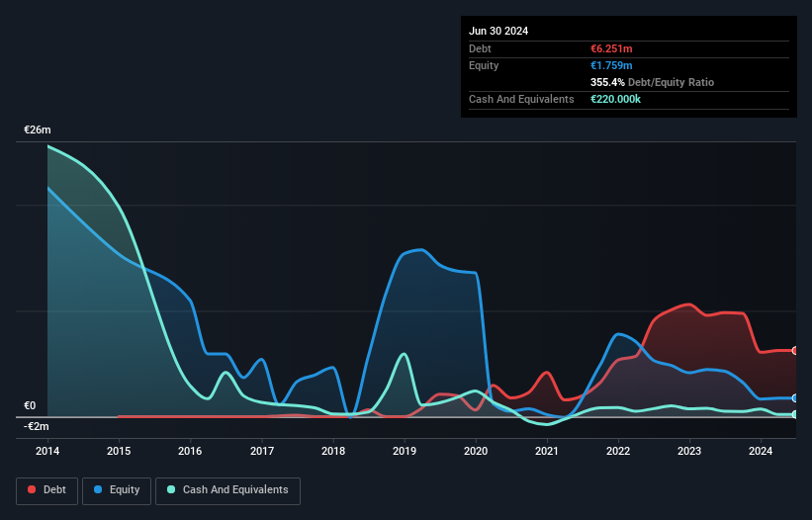
Task: Click the 2020 x-axis label
Action: [x=476, y=451]
